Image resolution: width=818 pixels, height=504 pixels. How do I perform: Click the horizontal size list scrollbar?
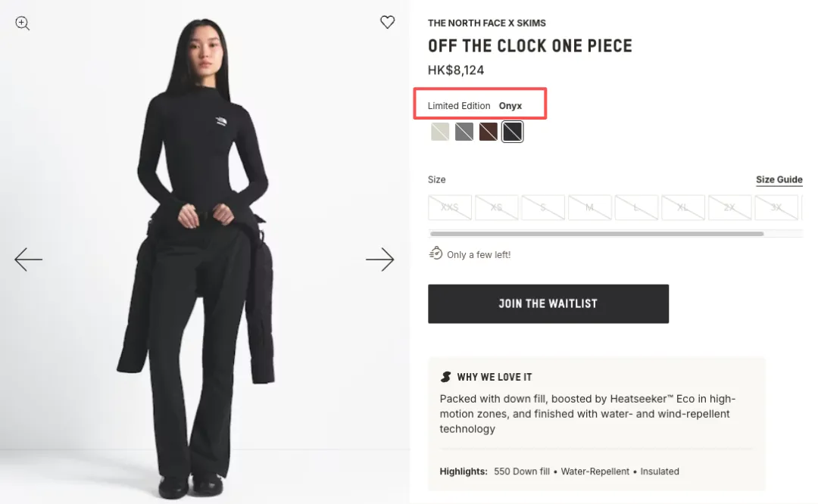596,234
